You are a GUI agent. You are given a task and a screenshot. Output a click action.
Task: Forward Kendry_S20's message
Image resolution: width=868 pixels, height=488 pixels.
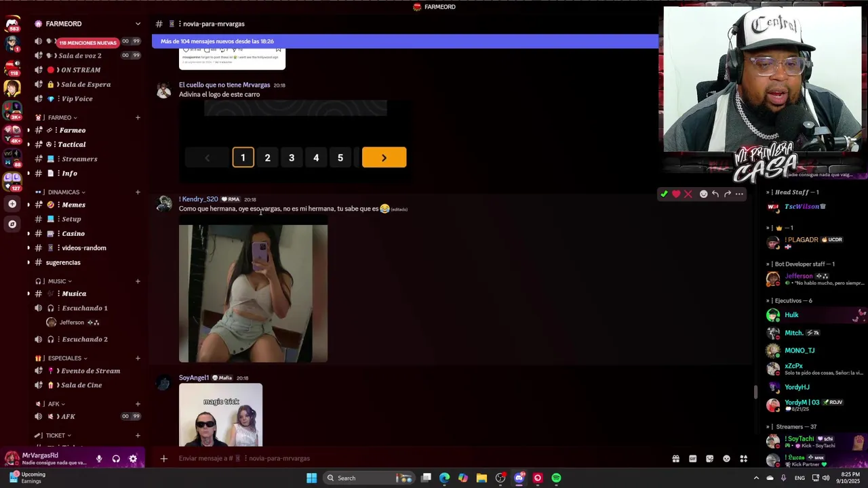pyautogui.click(x=728, y=194)
